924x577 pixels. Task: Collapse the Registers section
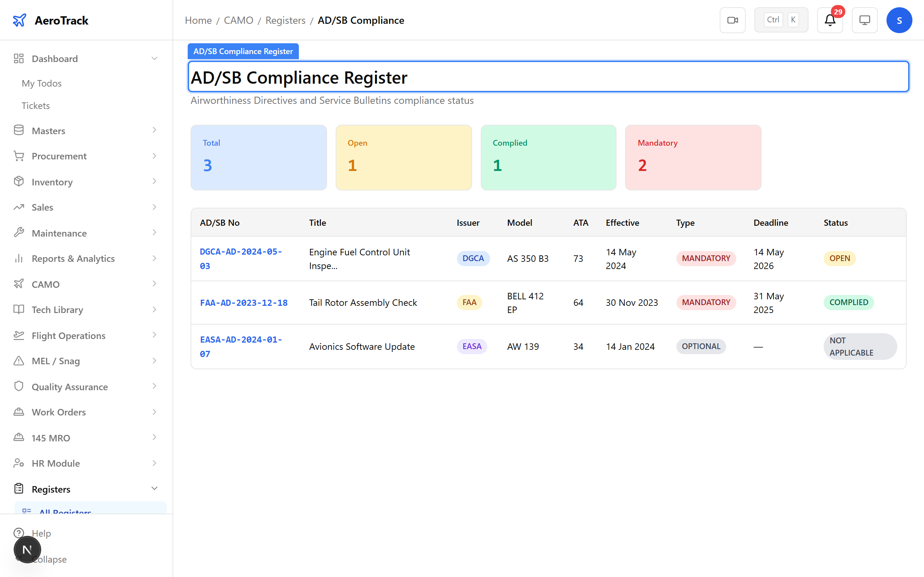click(154, 488)
